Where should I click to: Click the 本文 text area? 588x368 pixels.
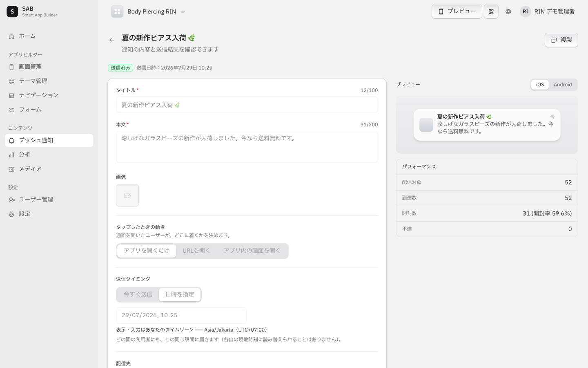pos(247,147)
